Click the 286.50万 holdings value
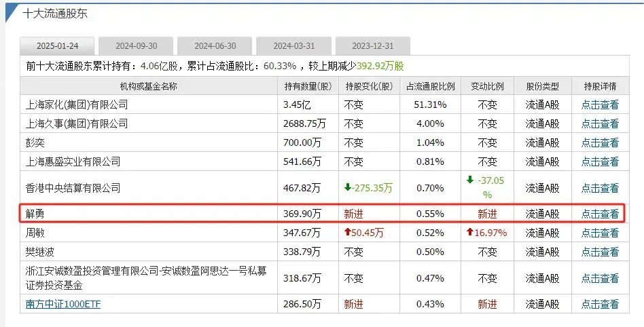Screen dimensions: 644x327 pos(302,304)
